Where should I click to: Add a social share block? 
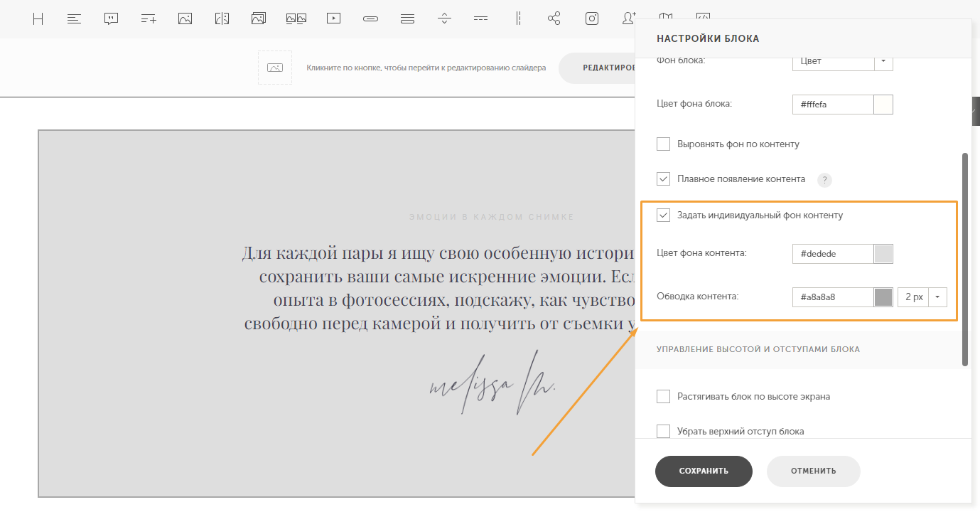554,19
